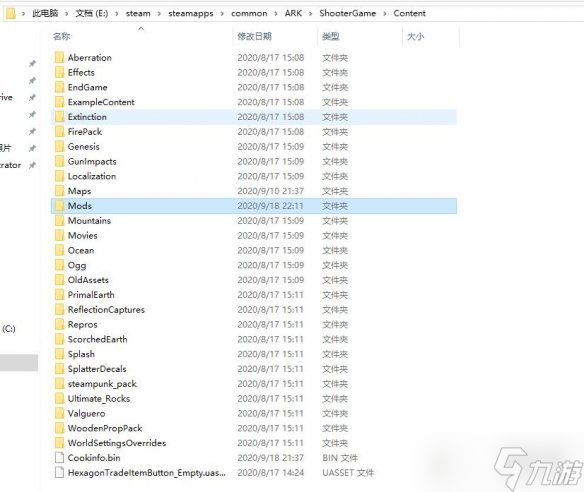Select the (C:) drive in sidebar
Viewport: 584px width, 492px height.
[x=9, y=329]
